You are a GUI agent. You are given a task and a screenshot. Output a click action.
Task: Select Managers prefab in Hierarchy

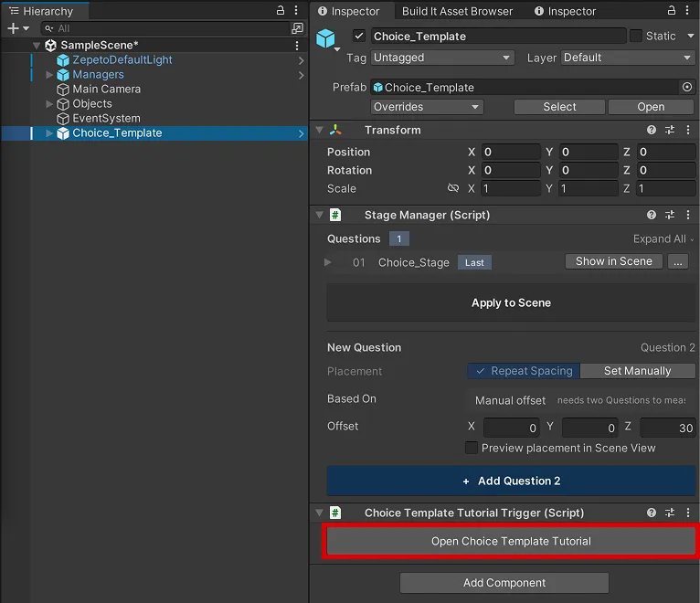tap(98, 75)
